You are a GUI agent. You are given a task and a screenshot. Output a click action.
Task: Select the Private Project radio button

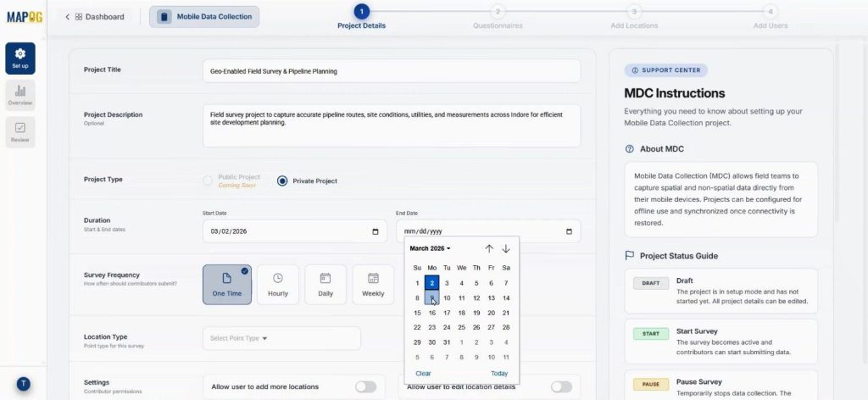point(282,181)
